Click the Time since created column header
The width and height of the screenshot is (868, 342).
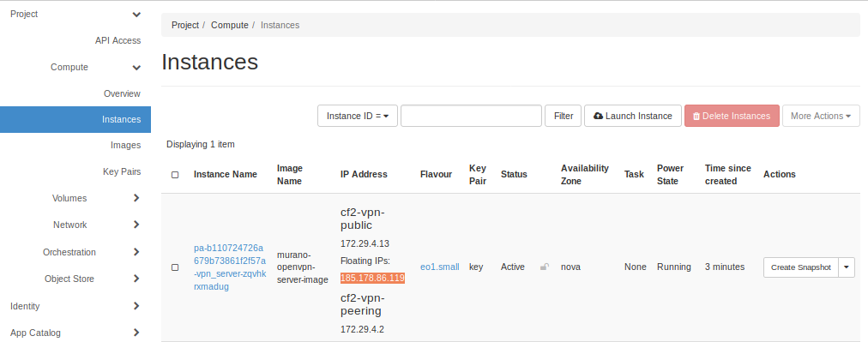click(x=728, y=174)
